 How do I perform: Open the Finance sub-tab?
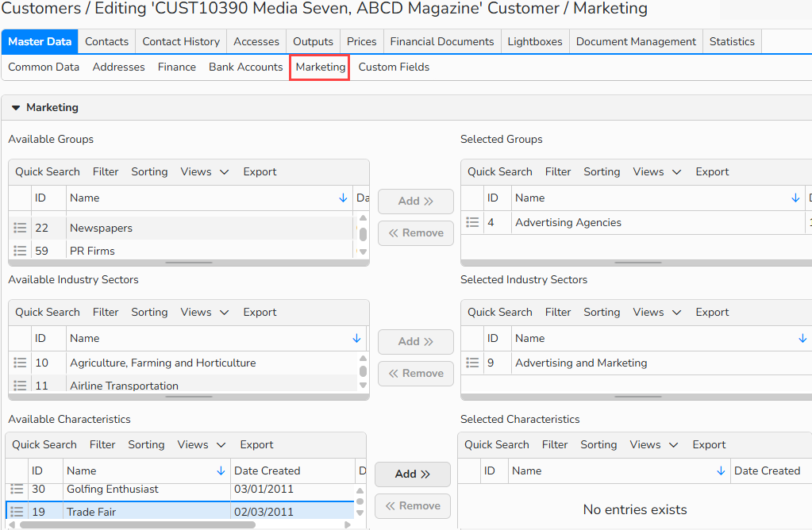point(176,67)
